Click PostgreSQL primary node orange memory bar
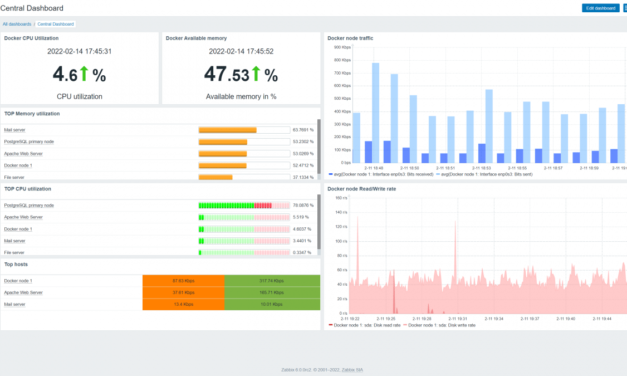 tap(223, 142)
